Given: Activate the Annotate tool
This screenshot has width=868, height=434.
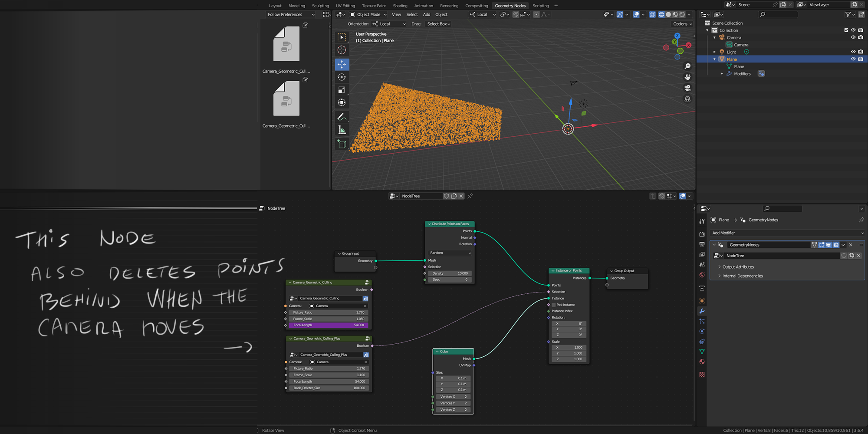Looking at the screenshot, I should 342,116.
